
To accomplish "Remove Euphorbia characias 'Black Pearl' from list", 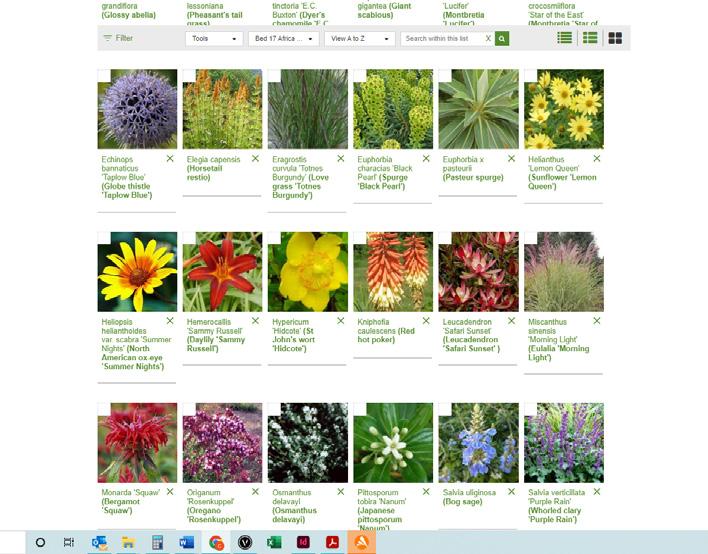I will tap(426, 158).
